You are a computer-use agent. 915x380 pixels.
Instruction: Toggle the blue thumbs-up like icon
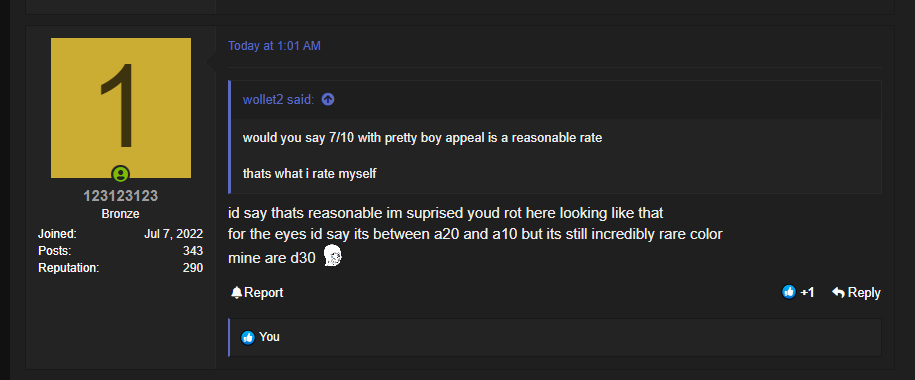point(789,292)
